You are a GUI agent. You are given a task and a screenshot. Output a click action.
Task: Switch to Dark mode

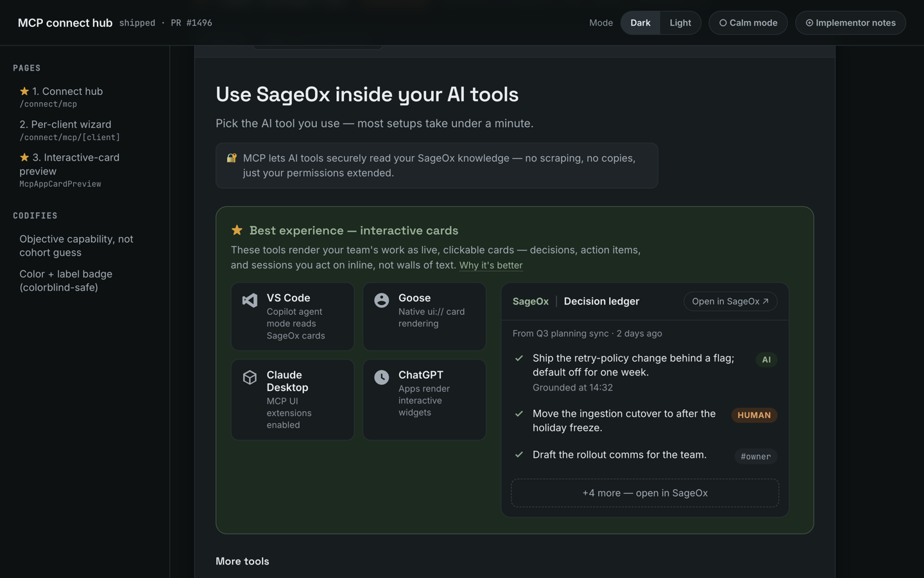pyautogui.click(x=640, y=23)
